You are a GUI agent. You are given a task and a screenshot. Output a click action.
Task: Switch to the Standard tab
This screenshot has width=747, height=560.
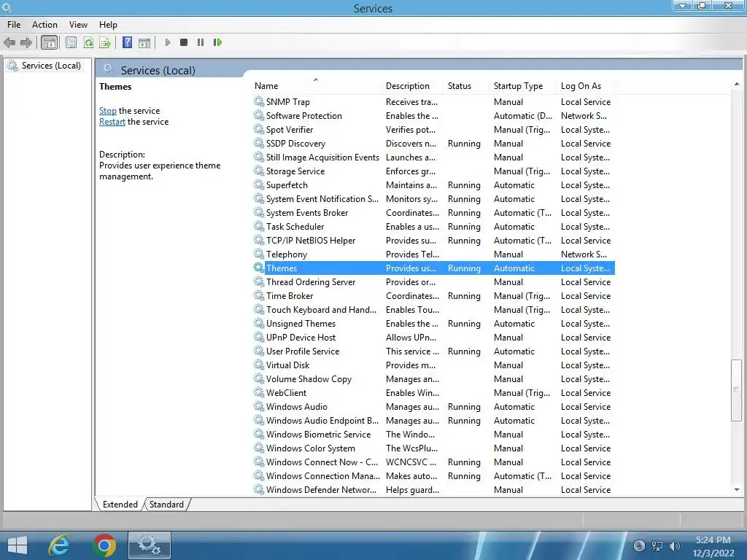[166, 505]
